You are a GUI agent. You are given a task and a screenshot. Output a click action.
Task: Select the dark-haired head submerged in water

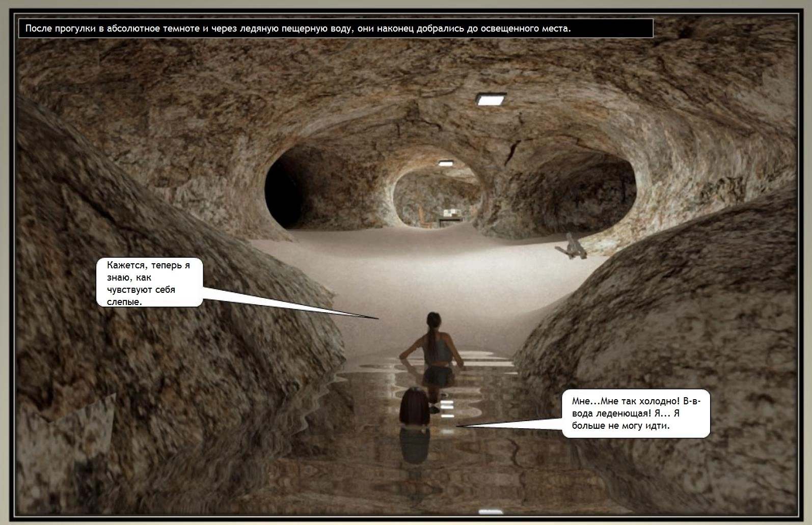click(x=415, y=406)
